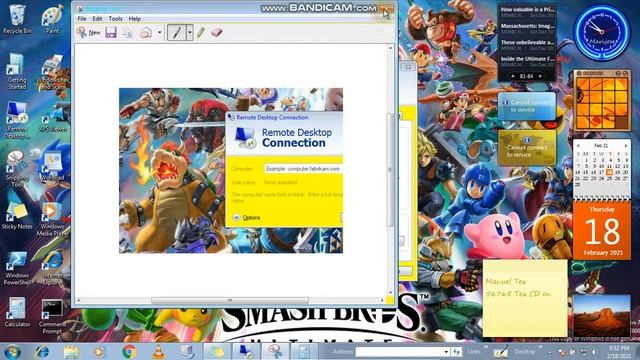Select the Pen tool in Snipping Tool
The image size is (640, 360).
pos(177,32)
